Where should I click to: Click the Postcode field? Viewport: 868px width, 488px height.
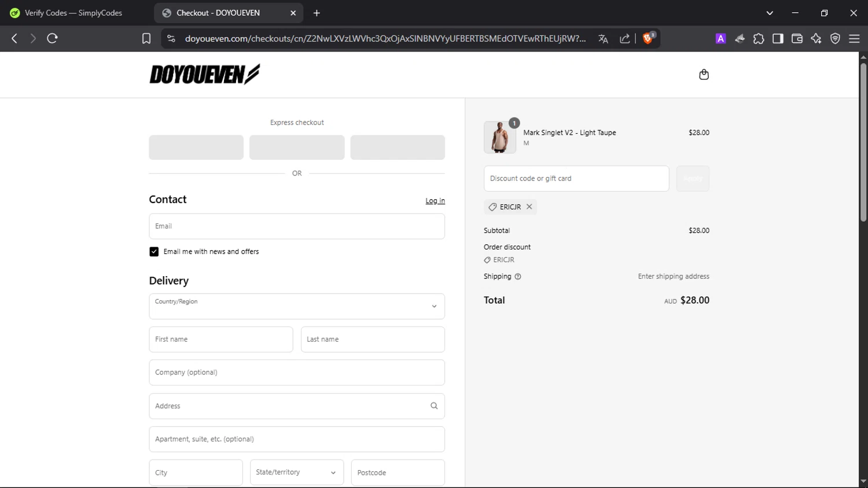tap(398, 472)
